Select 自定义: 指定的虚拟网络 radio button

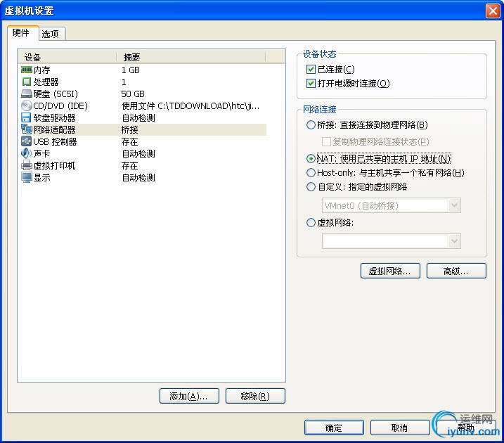(311, 187)
